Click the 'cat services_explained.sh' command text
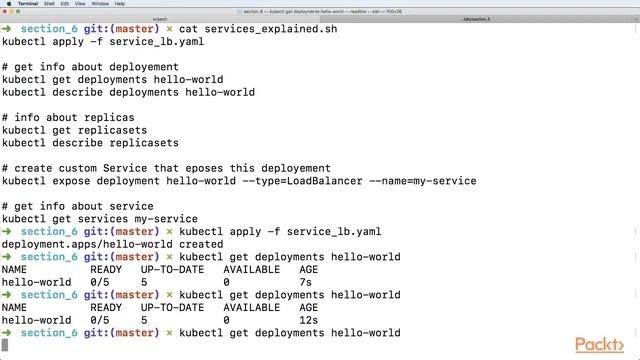Screen dimensions: 640x360 [x=258, y=29]
